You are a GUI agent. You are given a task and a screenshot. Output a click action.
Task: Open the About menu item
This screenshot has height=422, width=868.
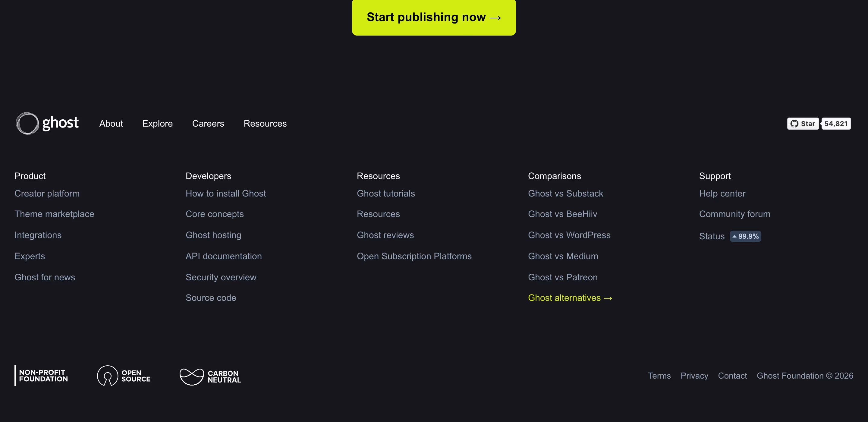coord(111,124)
